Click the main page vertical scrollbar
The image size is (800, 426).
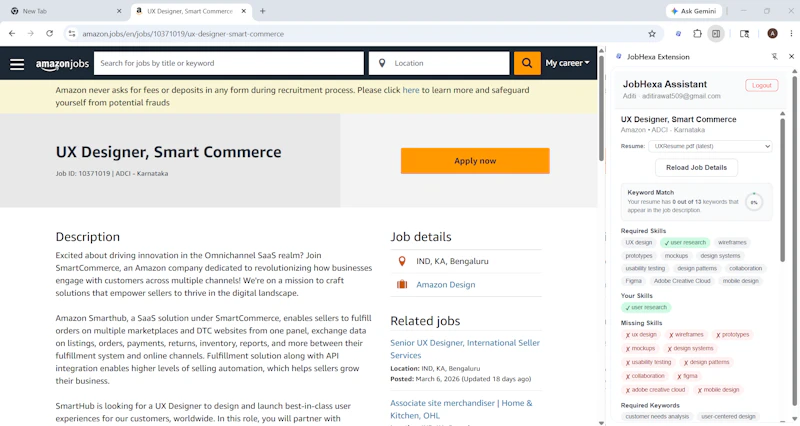[x=602, y=106]
